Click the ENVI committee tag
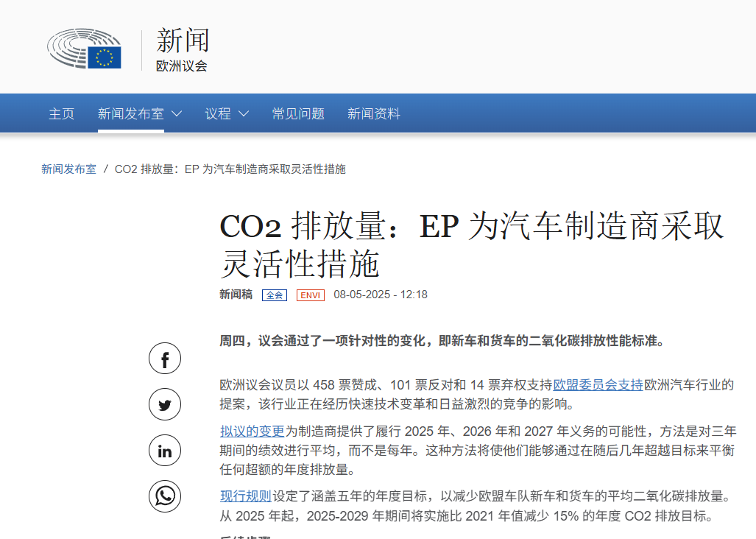The height and width of the screenshot is (539, 756). point(311,295)
